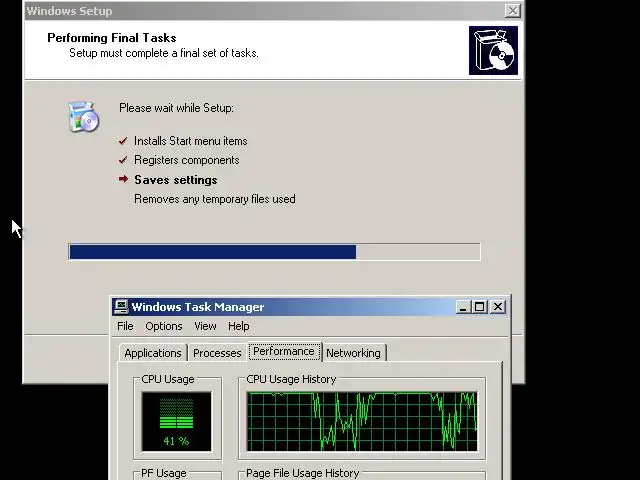640x480 pixels.
Task: Click the checkmark next to Registers components
Action: tap(123, 160)
